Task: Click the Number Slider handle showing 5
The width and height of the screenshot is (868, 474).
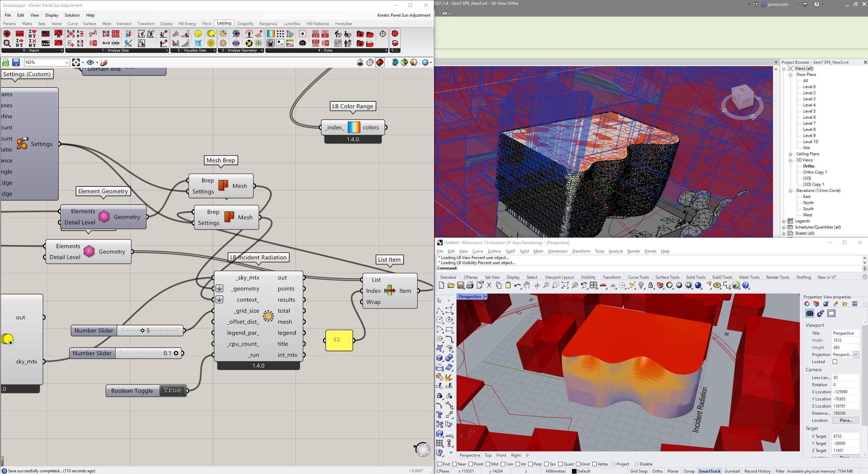Action: (x=142, y=331)
